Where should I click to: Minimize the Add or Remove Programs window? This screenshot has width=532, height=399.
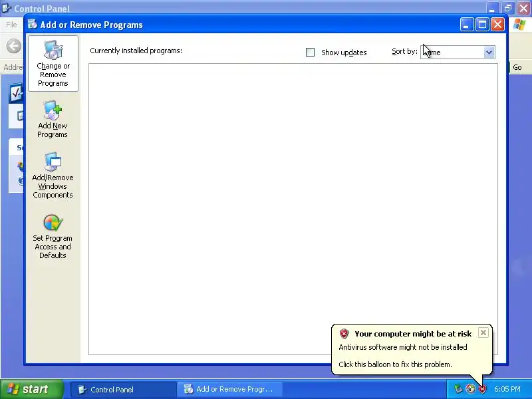467,25
